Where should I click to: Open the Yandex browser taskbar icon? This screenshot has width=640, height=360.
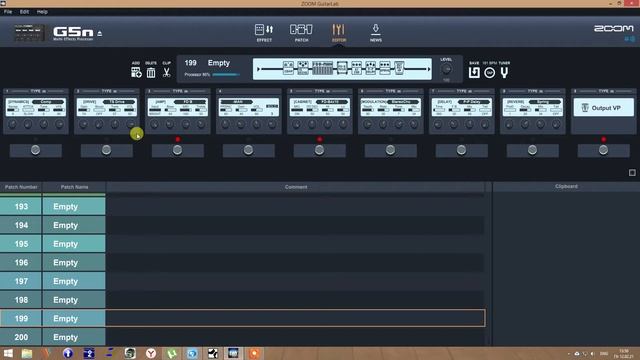click(x=151, y=353)
